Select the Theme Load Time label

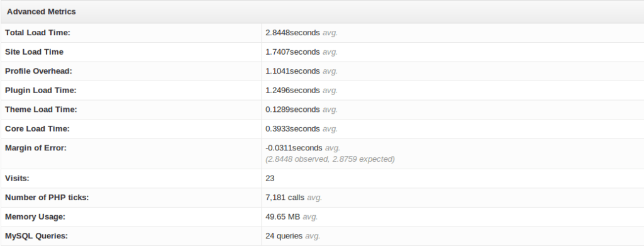pos(41,109)
